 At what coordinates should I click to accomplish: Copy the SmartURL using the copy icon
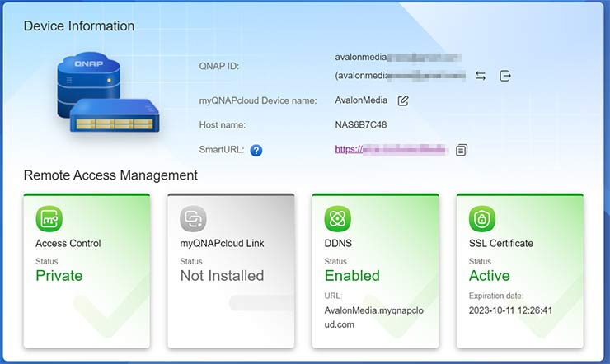(x=462, y=150)
